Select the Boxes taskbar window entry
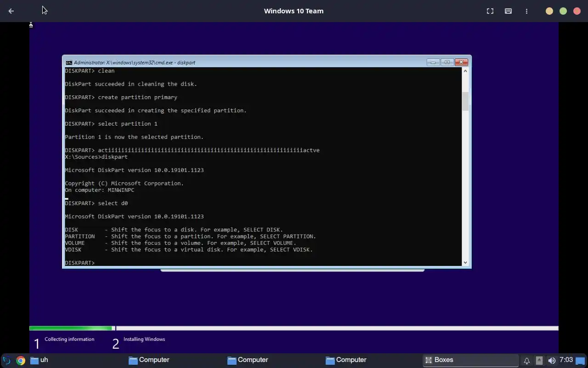 [471, 360]
